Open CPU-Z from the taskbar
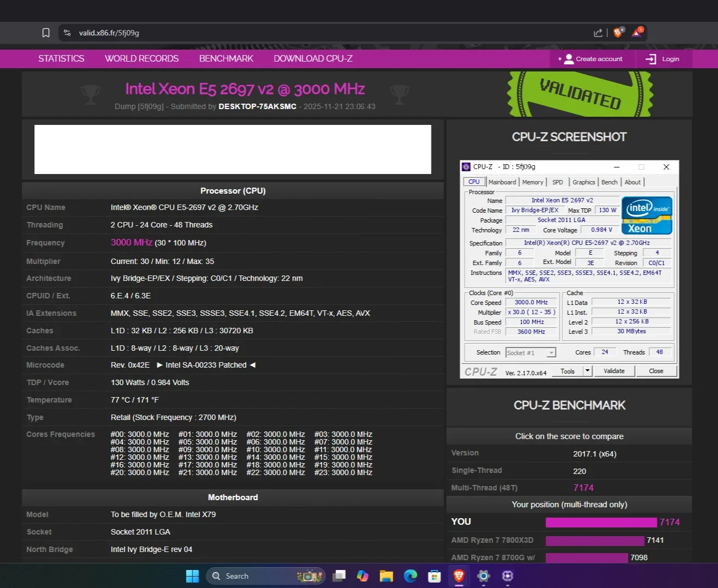 point(507,575)
